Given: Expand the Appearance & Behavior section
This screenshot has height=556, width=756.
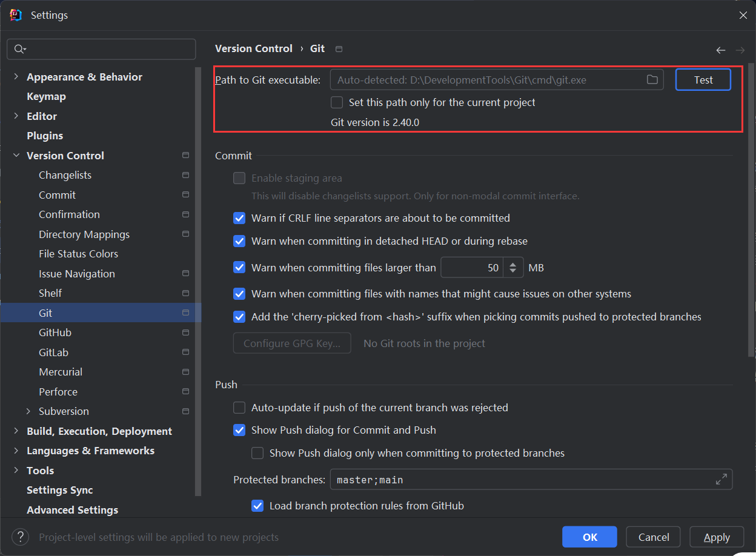Looking at the screenshot, I should (x=16, y=77).
